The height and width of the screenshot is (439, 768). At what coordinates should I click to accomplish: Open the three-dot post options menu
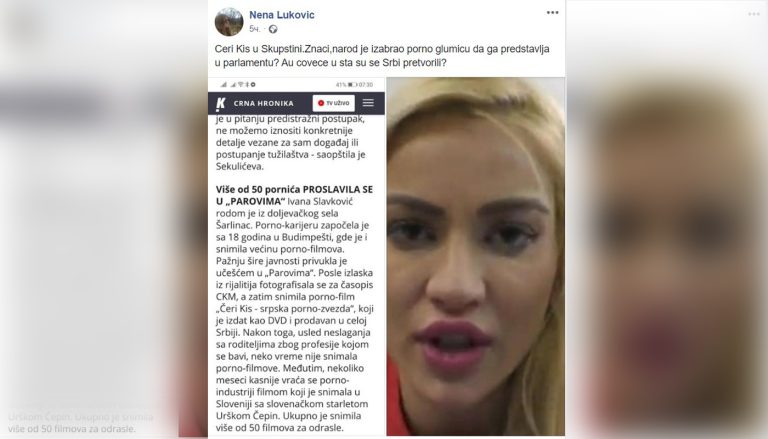coord(552,13)
